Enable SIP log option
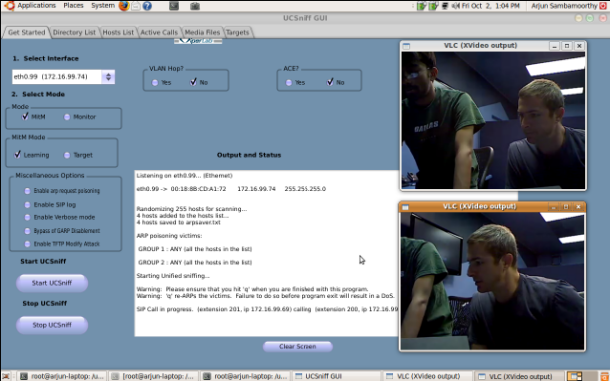 (x=27, y=205)
